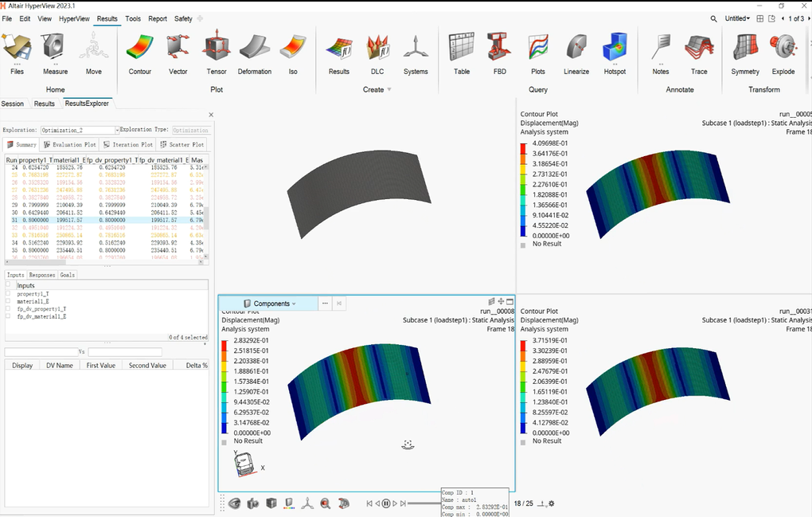Select run 29 row in the table
Screen dimensions: 812x517
point(105,206)
